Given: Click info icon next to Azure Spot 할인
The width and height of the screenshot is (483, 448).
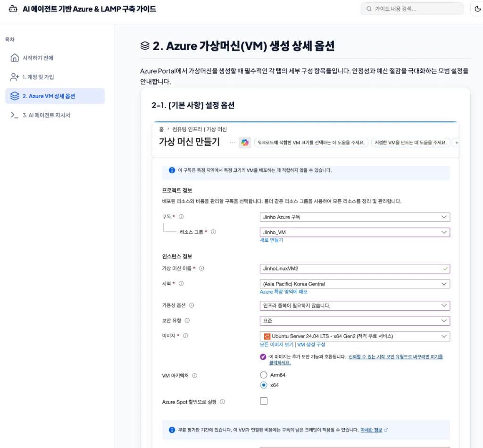Looking at the screenshot, I should [223, 402].
